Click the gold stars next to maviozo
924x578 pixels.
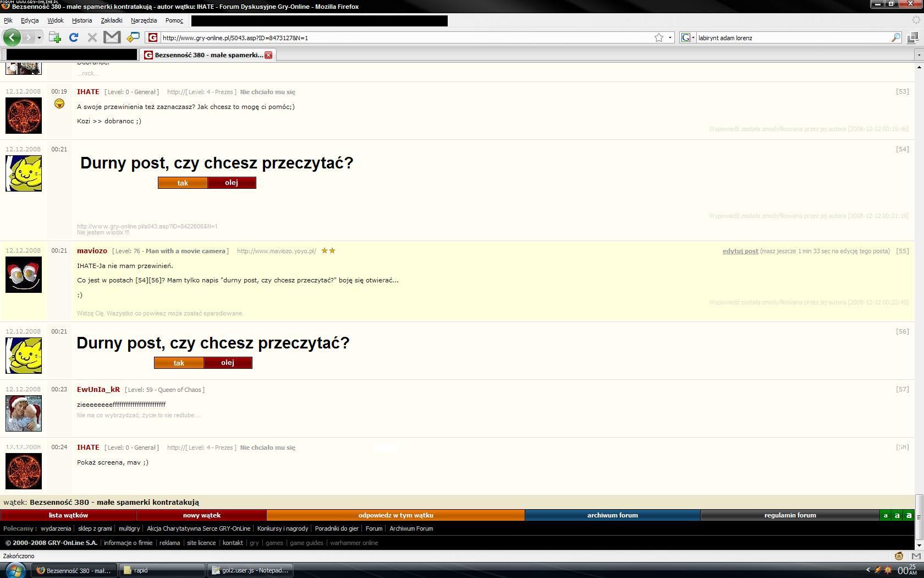click(x=328, y=250)
